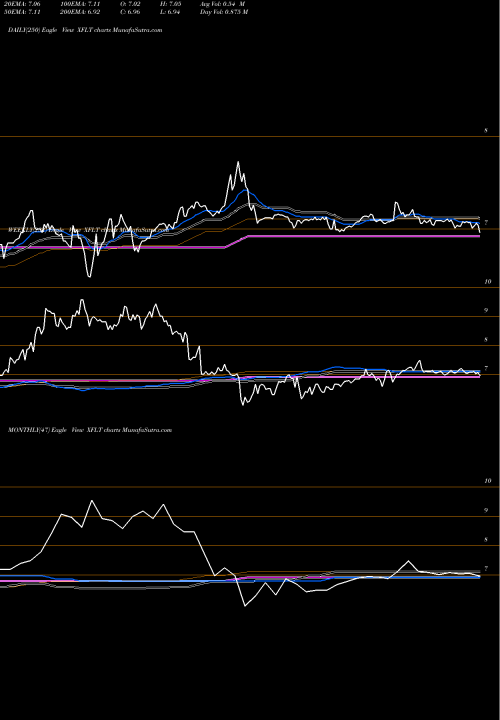Click the weekly chart 8 axis label

pyautogui.click(x=486, y=340)
